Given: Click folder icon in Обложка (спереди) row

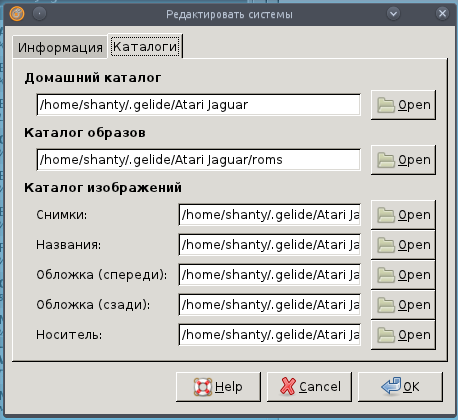Looking at the screenshot, I should click(x=386, y=275).
